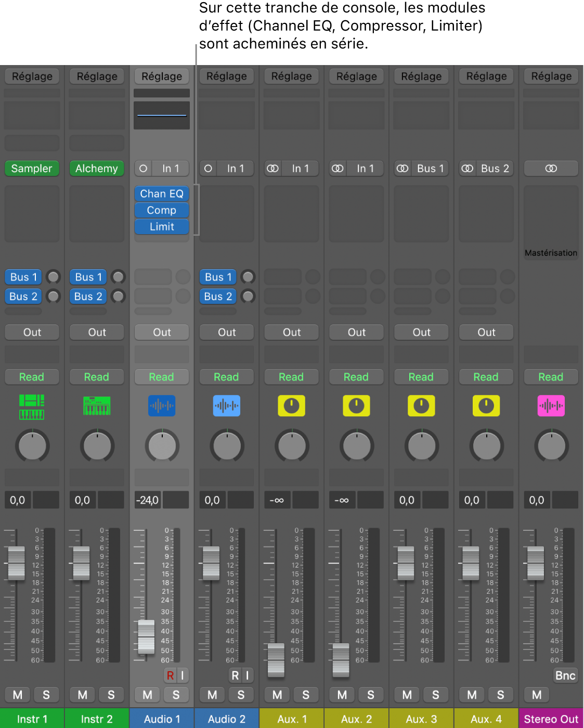The image size is (584, 728).
Task: Enable the input monitoring I button on Audio 1
Action: coord(182,675)
